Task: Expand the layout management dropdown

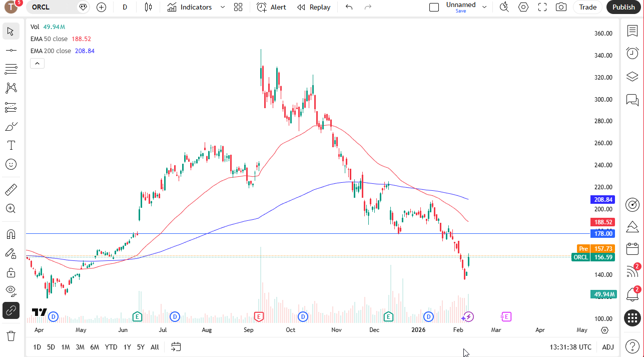Action: click(484, 7)
